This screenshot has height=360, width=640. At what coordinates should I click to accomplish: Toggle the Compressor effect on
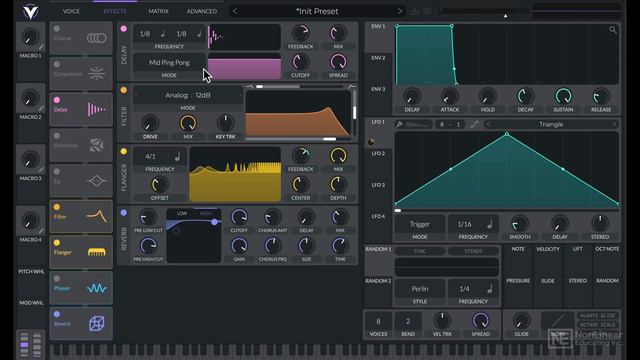(x=57, y=64)
